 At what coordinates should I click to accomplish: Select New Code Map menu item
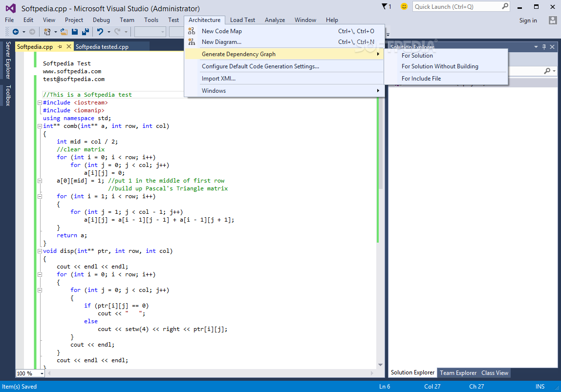tap(284, 31)
